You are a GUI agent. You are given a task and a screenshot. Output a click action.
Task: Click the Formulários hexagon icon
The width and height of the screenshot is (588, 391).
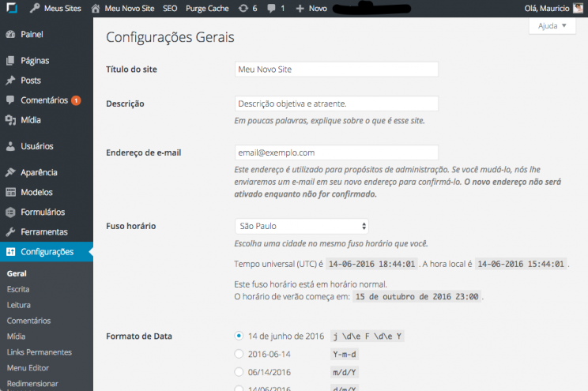(10, 212)
